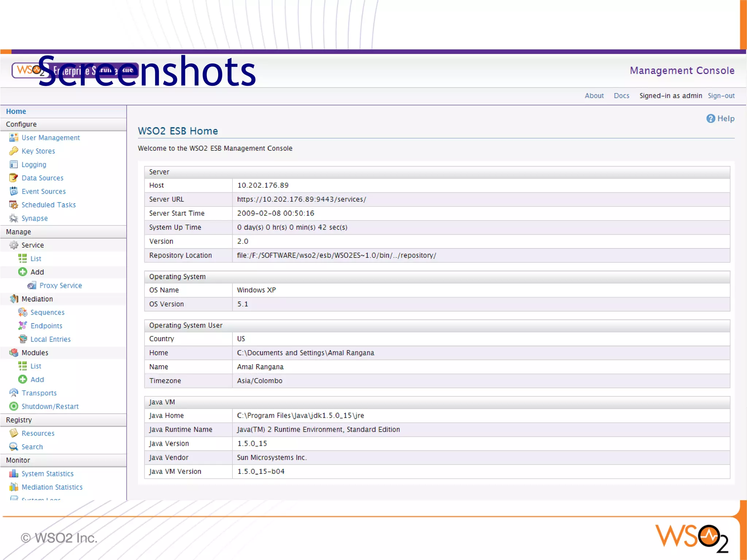This screenshot has width=747, height=560.
Task: Click the Data Sources icon
Action: [13, 178]
